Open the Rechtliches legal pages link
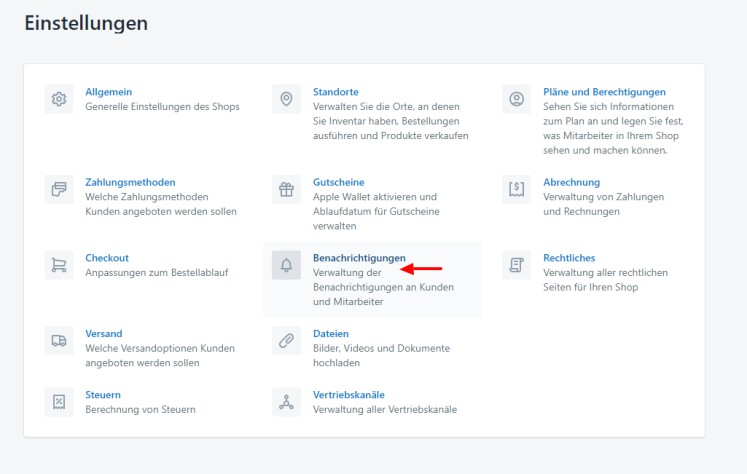The height and width of the screenshot is (474, 747). tap(569, 258)
